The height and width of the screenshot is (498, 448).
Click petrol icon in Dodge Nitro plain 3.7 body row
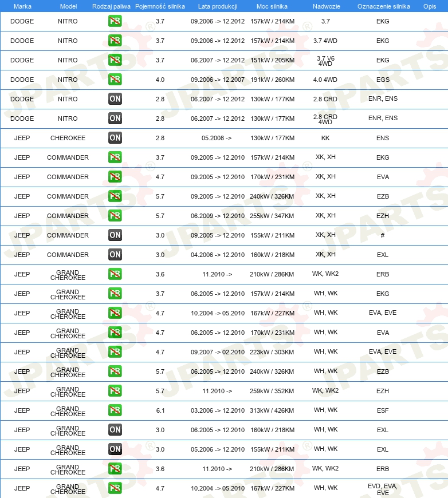(115, 21)
